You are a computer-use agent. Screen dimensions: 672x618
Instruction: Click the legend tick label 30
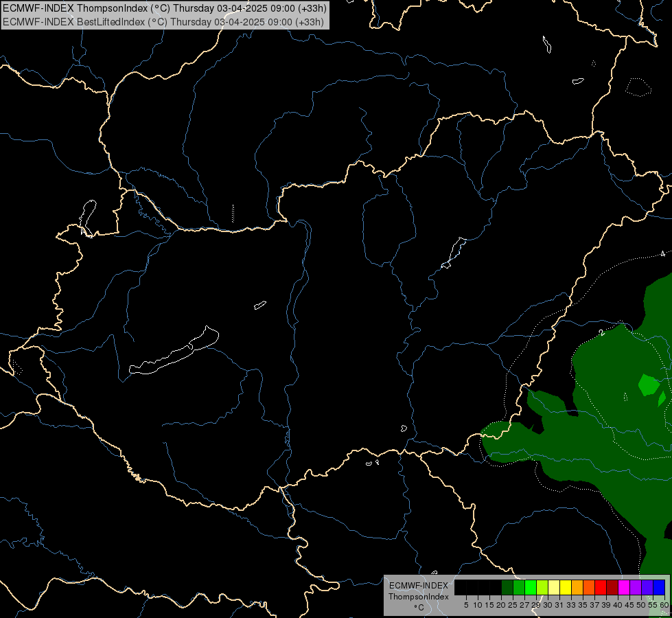pos(548,605)
